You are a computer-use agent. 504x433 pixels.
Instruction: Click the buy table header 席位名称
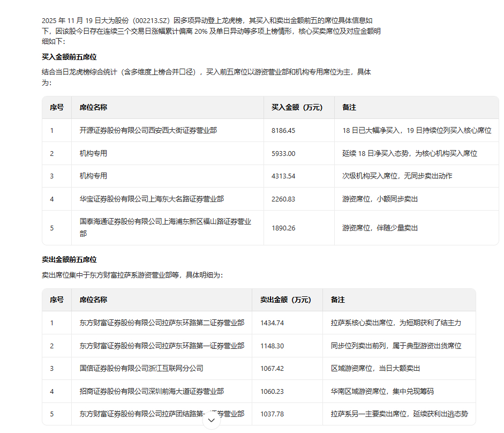pyautogui.click(x=93, y=107)
